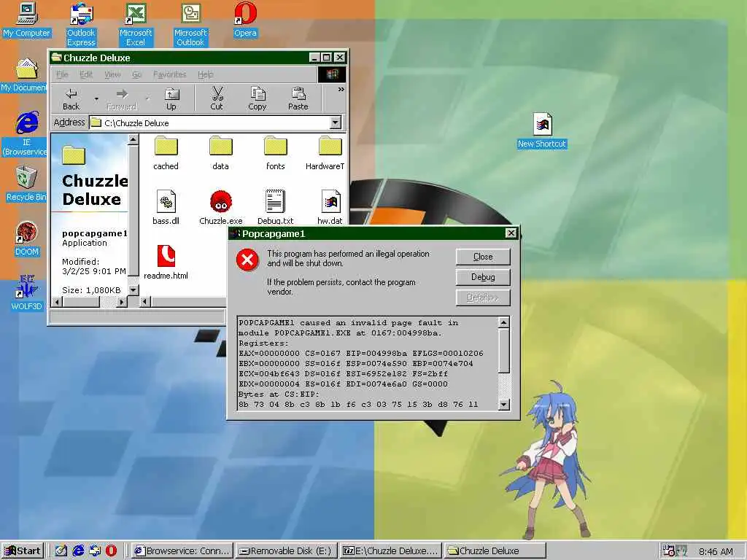Screen dimensions: 747x560
Task: Open the Help menu
Action: (x=205, y=74)
